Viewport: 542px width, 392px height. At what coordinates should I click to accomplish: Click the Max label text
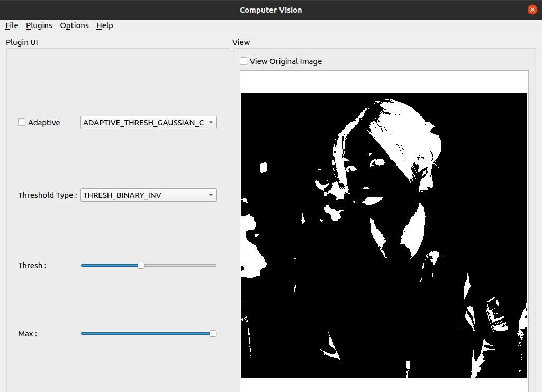click(x=28, y=334)
